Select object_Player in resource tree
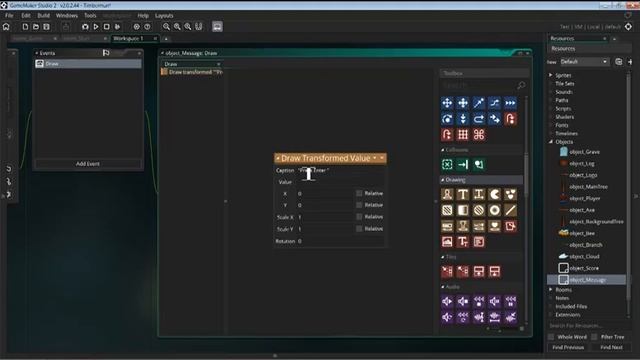This screenshot has width=640, height=360. 584,198
